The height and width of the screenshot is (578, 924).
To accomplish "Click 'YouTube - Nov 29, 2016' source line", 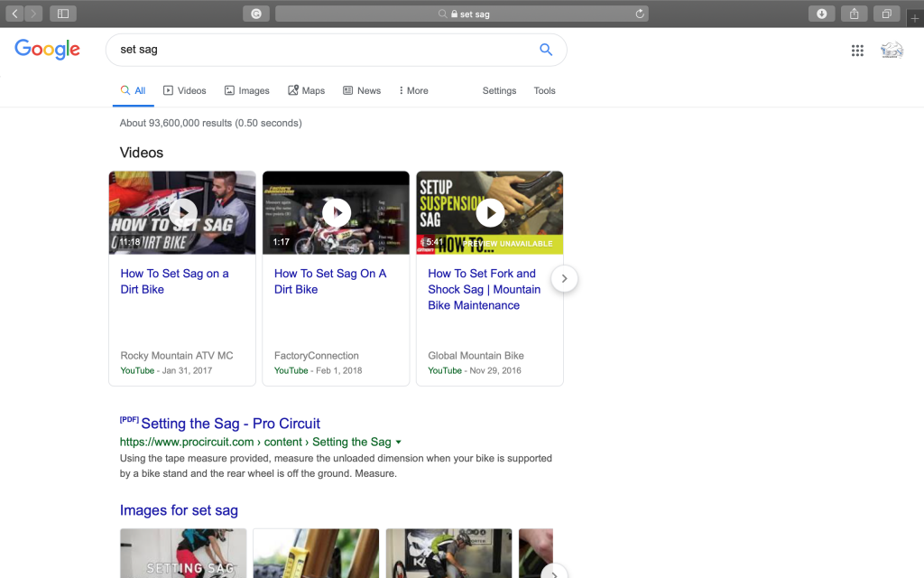I will point(475,370).
